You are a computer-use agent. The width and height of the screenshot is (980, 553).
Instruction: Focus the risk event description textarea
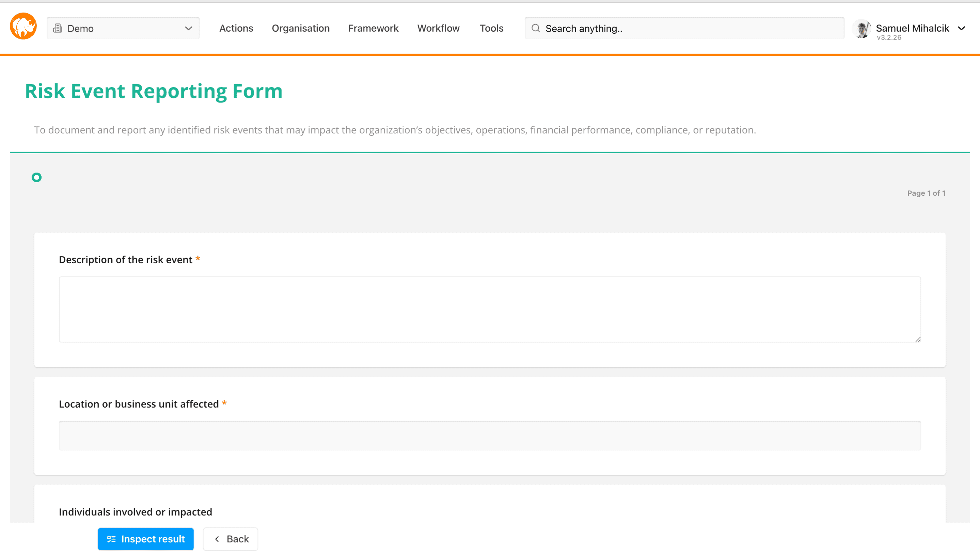[489, 309]
